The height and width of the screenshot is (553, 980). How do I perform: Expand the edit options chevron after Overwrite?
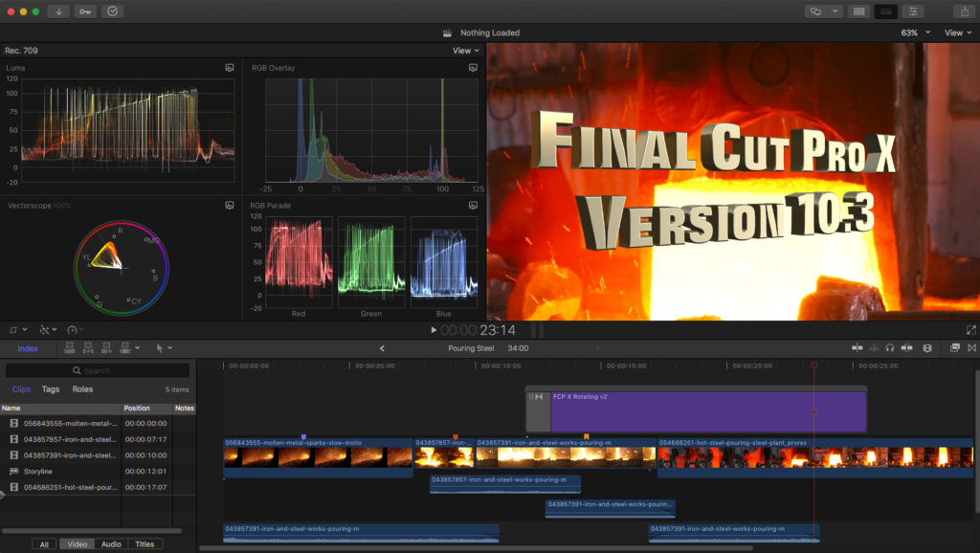coord(138,348)
